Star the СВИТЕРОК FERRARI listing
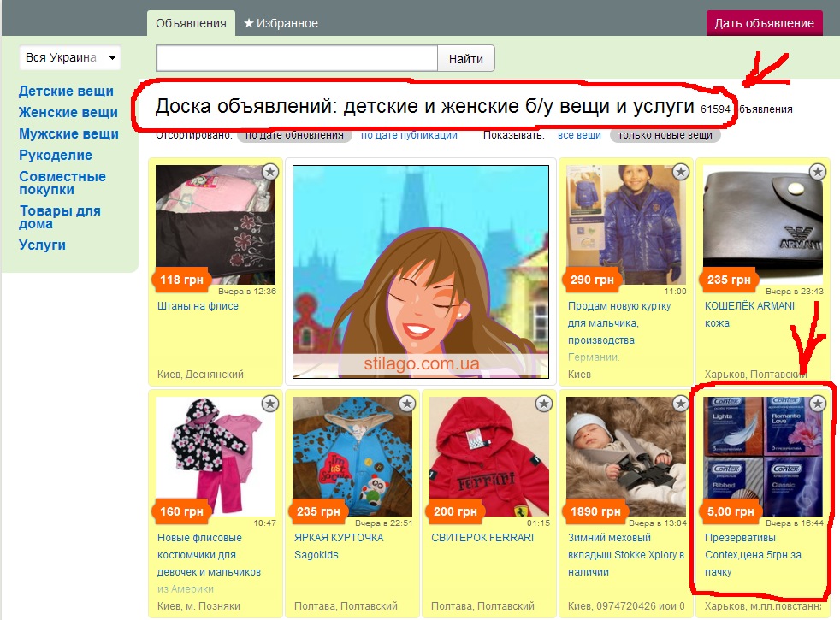 [544, 403]
